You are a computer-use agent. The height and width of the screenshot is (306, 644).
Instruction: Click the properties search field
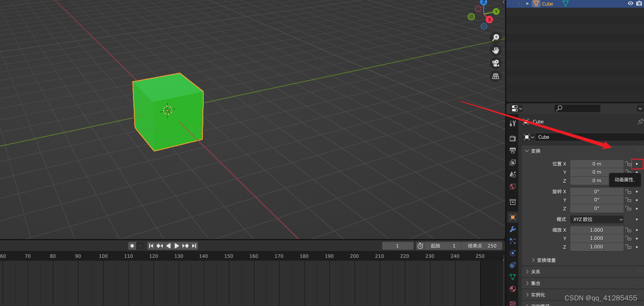(x=578, y=108)
